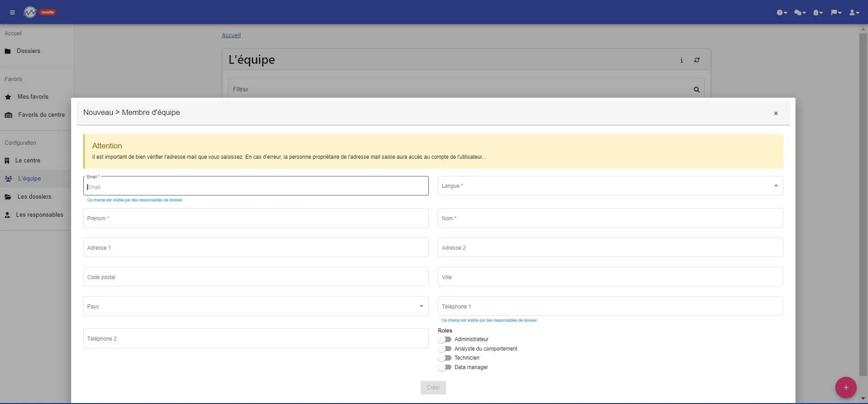This screenshot has width=868, height=404.
Task: Click the Dossiers folder icon
Action: point(8,51)
